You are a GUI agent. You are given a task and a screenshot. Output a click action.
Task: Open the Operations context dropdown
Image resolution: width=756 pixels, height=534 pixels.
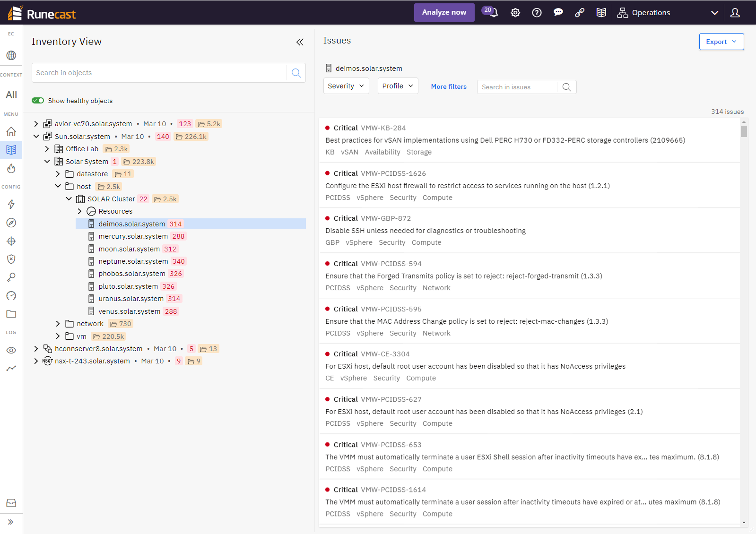(x=668, y=13)
